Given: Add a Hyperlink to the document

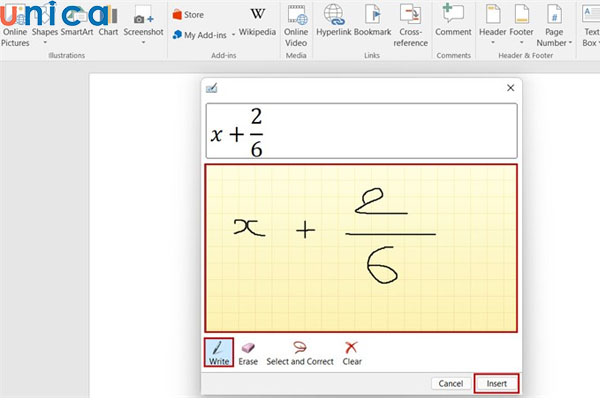Looking at the screenshot, I should [x=336, y=24].
